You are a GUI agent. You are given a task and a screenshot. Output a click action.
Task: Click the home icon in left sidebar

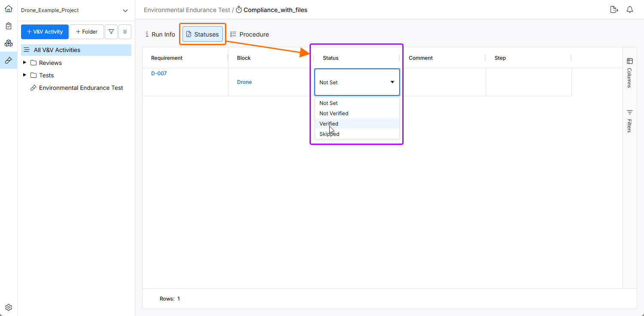[9, 9]
